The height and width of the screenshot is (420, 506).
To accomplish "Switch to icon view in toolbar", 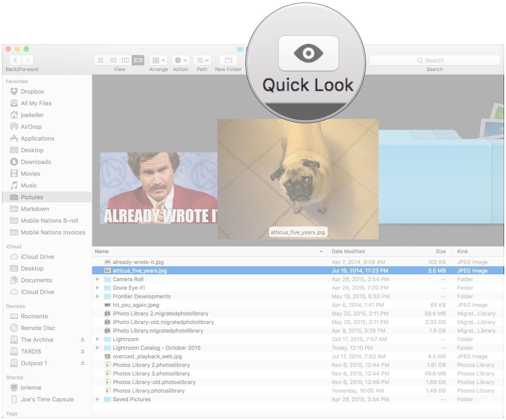I will pos(101,60).
